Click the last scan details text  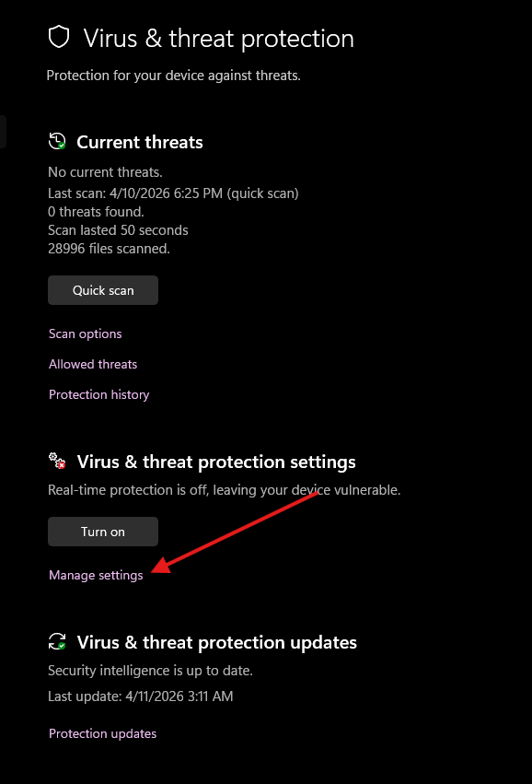click(173, 193)
